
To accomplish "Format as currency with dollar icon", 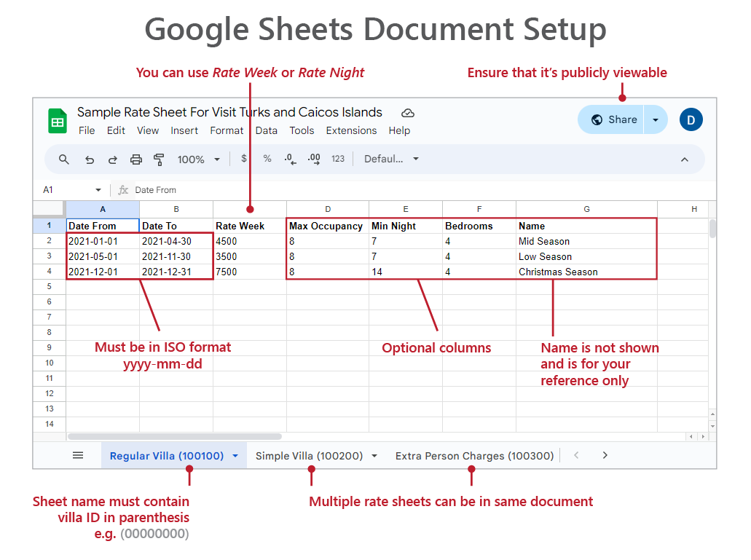I will tap(244, 159).
